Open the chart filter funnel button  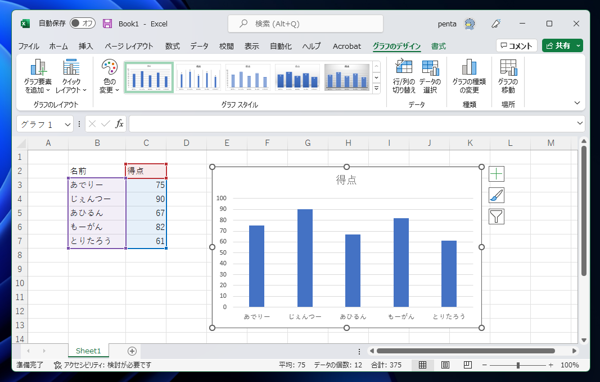coord(496,217)
